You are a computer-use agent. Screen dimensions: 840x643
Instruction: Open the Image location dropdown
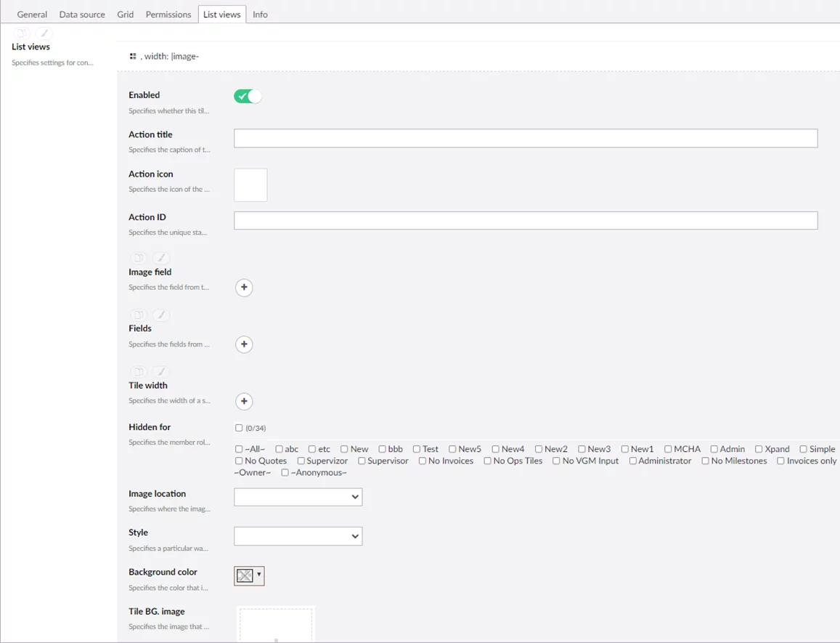pos(298,497)
